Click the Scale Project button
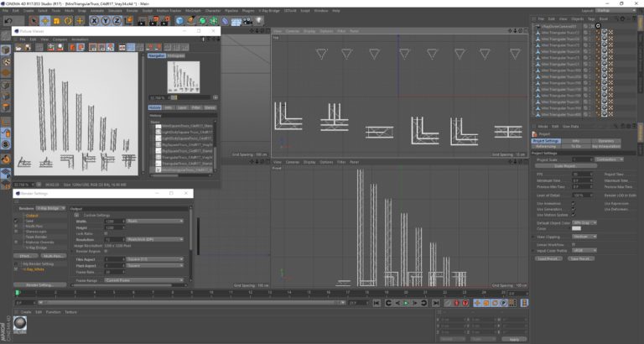This screenshot has height=344, width=644. (563, 166)
